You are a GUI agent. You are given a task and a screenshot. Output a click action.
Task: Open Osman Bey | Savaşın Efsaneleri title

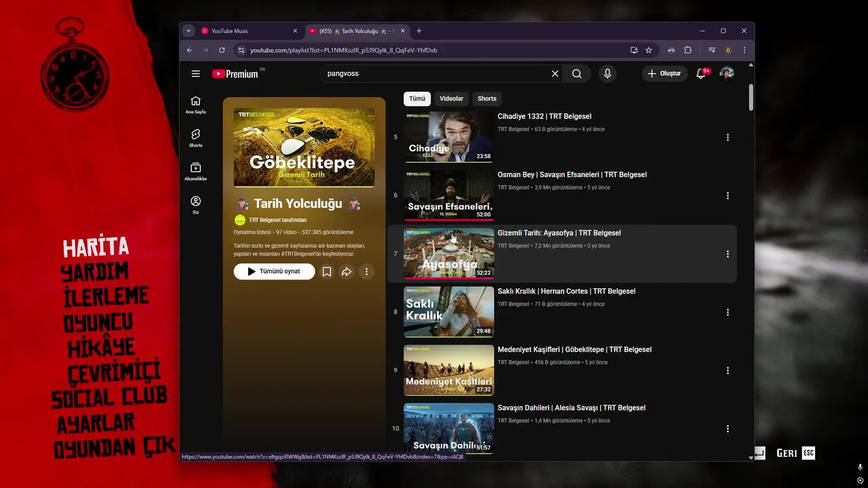(572, 175)
